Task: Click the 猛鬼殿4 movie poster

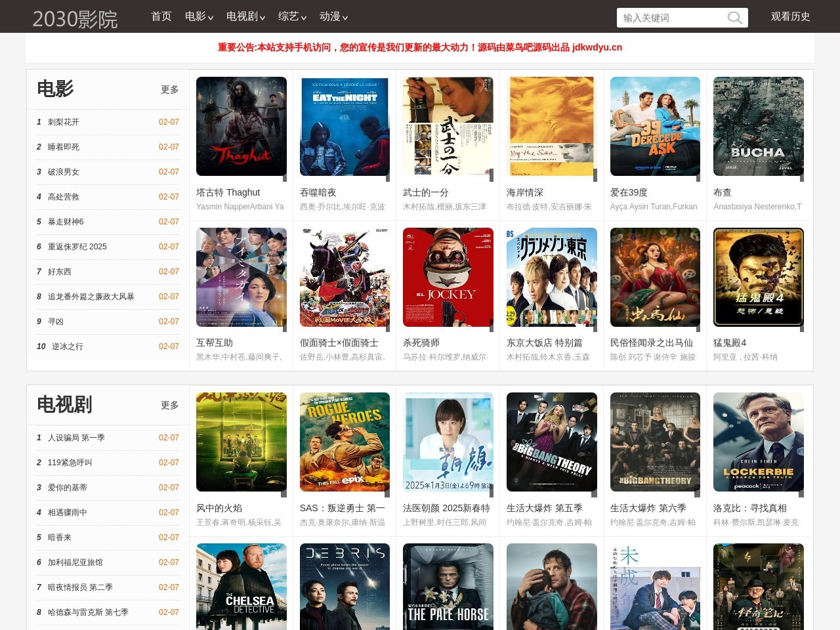Action: click(758, 277)
